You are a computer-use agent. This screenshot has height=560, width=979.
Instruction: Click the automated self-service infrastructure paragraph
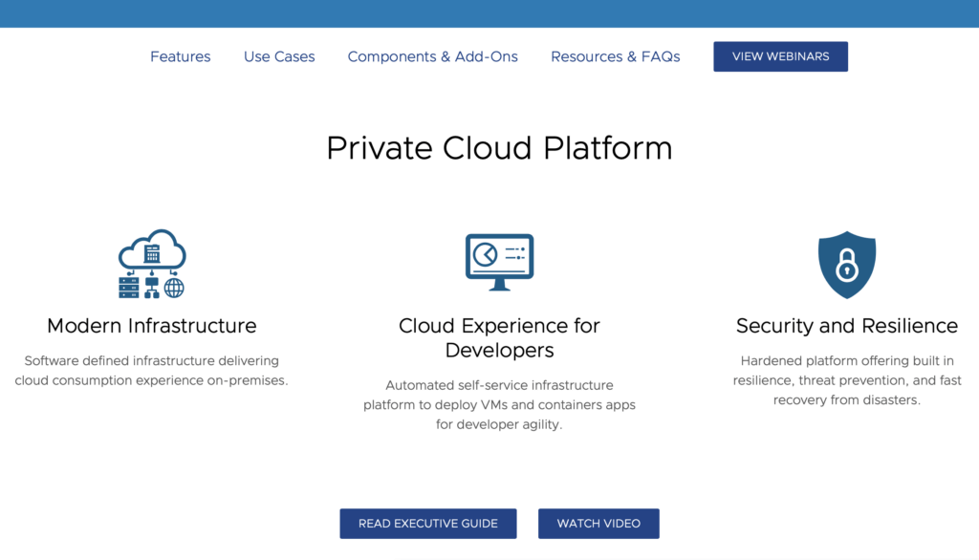click(499, 404)
